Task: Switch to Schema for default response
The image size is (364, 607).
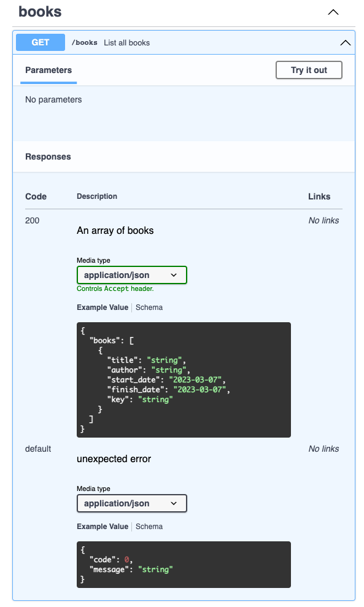Action: tap(149, 527)
